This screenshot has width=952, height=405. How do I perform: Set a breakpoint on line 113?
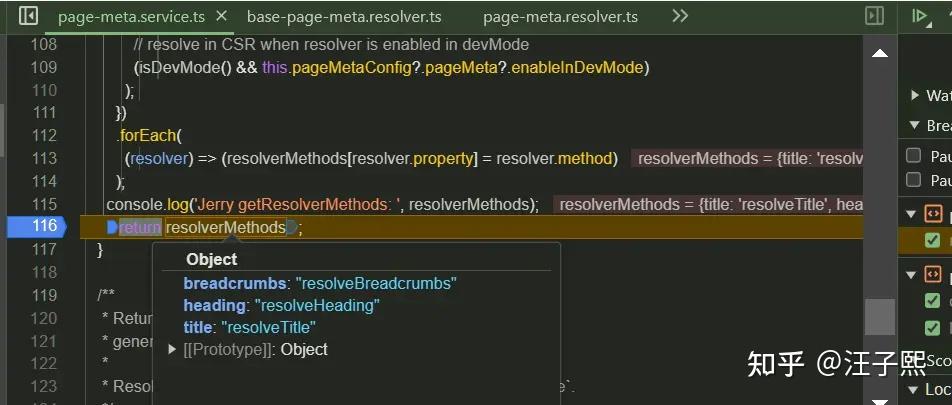pyautogui.click(x=44, y=158)
